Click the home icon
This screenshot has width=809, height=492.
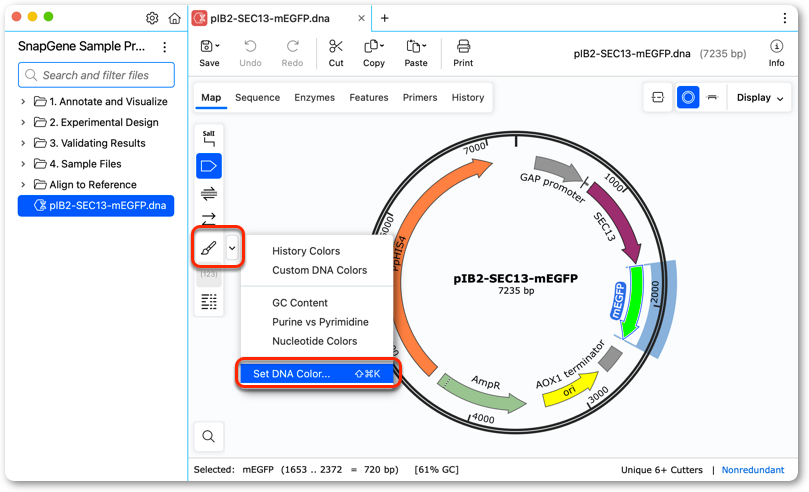click(175, 19)
